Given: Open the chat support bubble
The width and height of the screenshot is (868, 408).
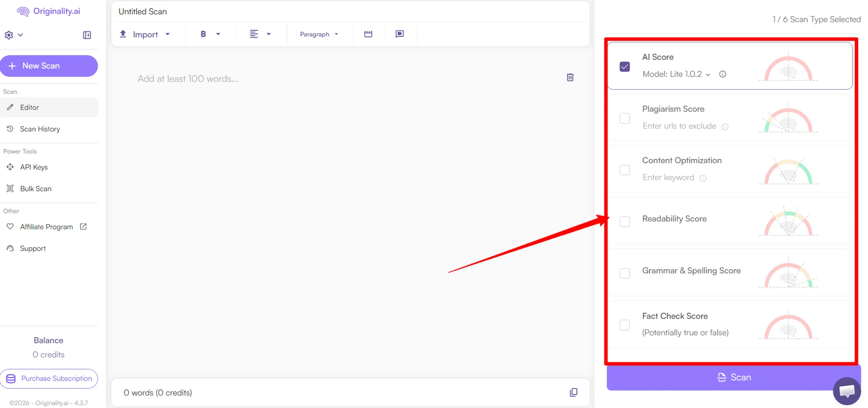Looking at the screenshot, I should pyautogui.click(x=847, y=391).
